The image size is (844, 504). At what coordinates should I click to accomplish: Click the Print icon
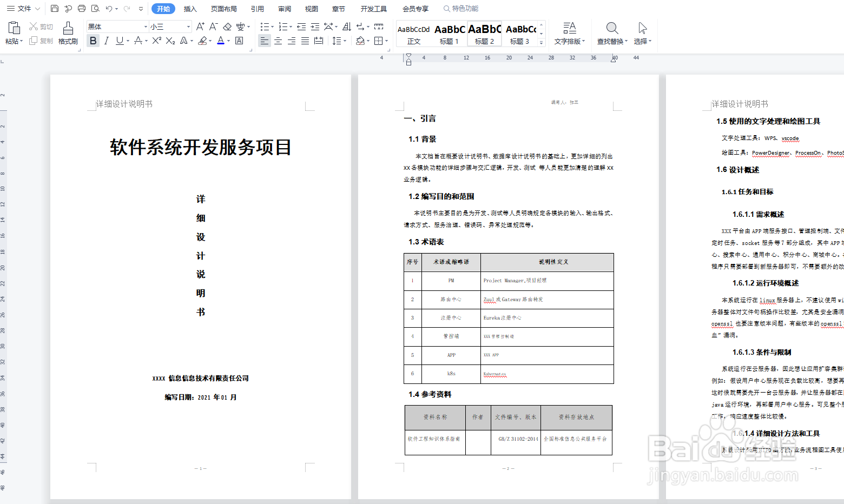click(x=82, y=9)
